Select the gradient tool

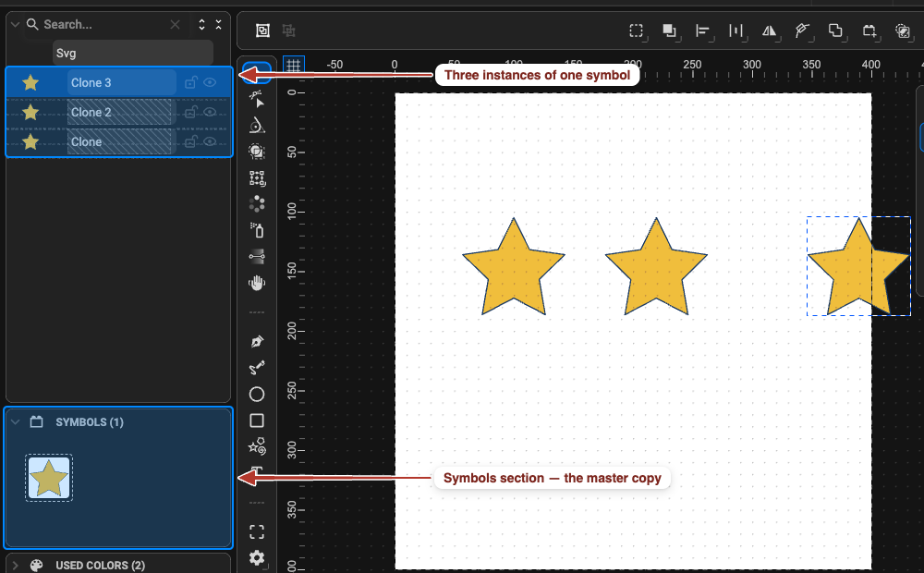256,256
